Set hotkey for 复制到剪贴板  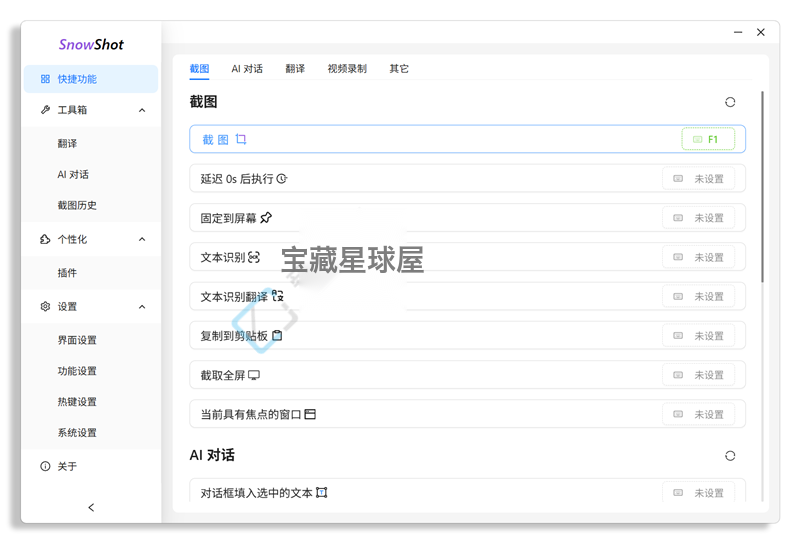698,336
